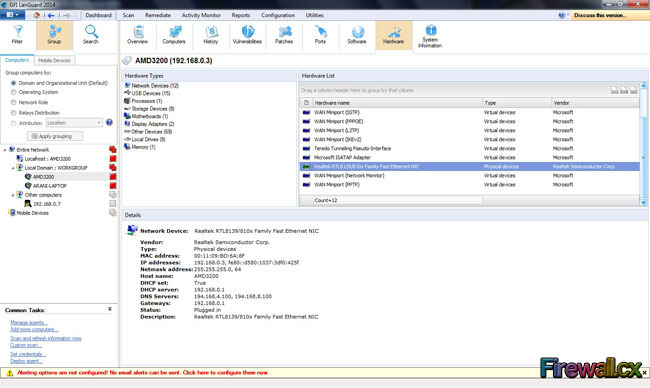Open the Computers view

pyautogui.click(x=174, y=35)
